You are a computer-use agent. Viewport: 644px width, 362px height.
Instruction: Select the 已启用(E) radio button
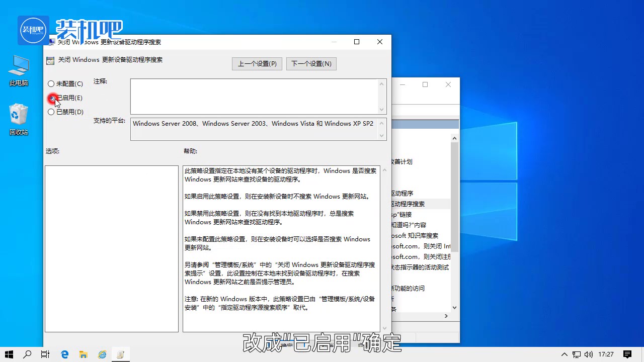click(51, 98)
